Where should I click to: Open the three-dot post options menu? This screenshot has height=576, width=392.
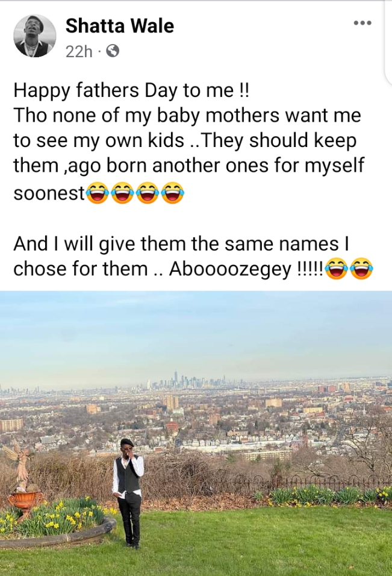coord(362,23)
